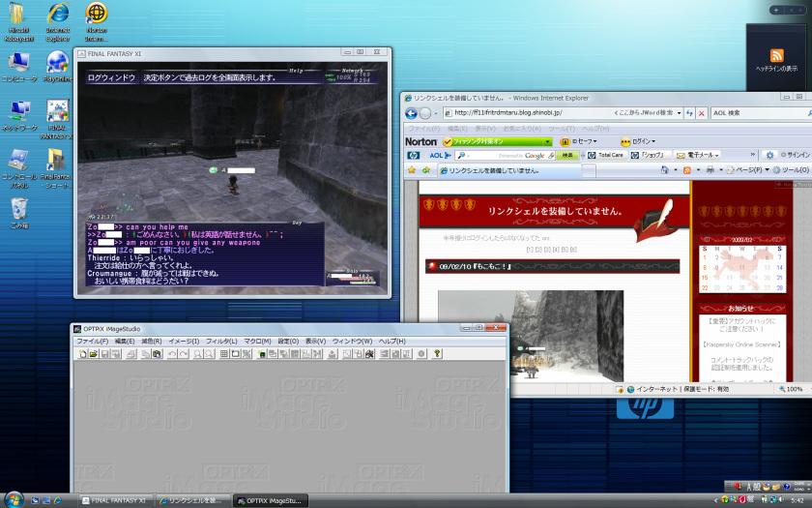Open the Recycle Bin desktop icon
This screenshot has width=812, height=508.
coord(19,214)
